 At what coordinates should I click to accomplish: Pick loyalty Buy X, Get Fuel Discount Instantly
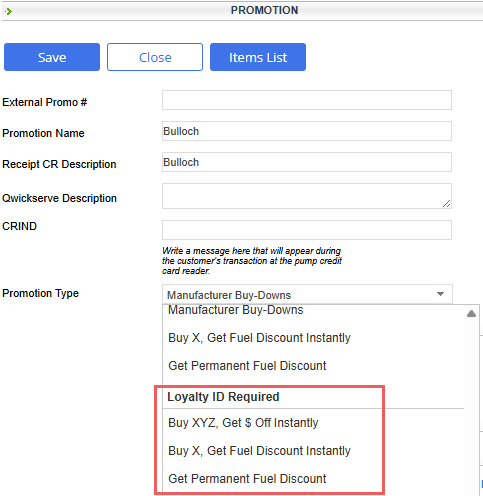tap(259, 451)
